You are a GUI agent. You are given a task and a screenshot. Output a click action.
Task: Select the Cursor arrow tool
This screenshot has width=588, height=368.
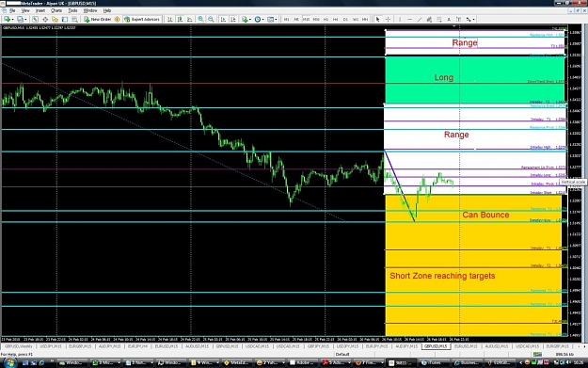[377, 19]
